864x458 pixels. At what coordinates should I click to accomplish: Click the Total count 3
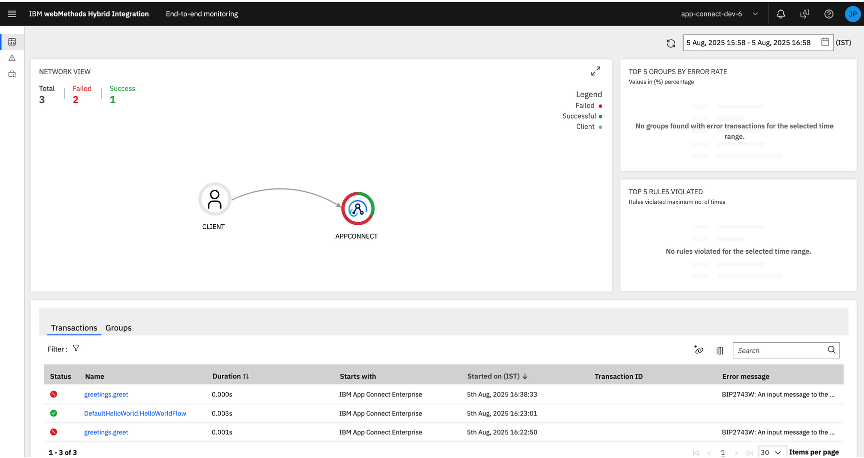click(42, 100)
